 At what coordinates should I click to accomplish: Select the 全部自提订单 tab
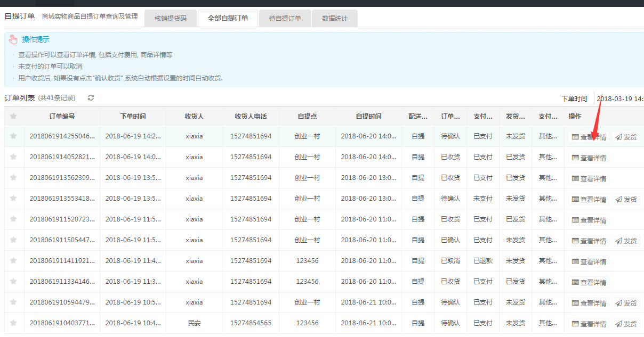click(x=228, y=19)
